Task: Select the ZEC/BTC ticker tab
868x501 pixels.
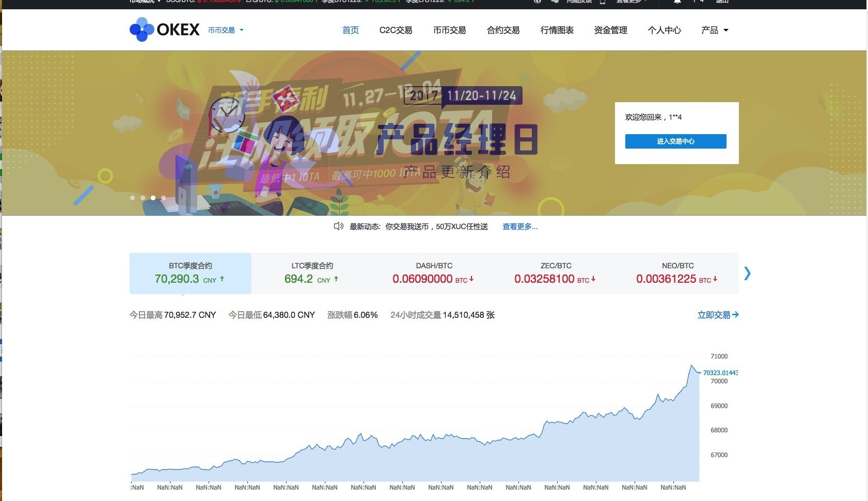Action: coord(556,273)
